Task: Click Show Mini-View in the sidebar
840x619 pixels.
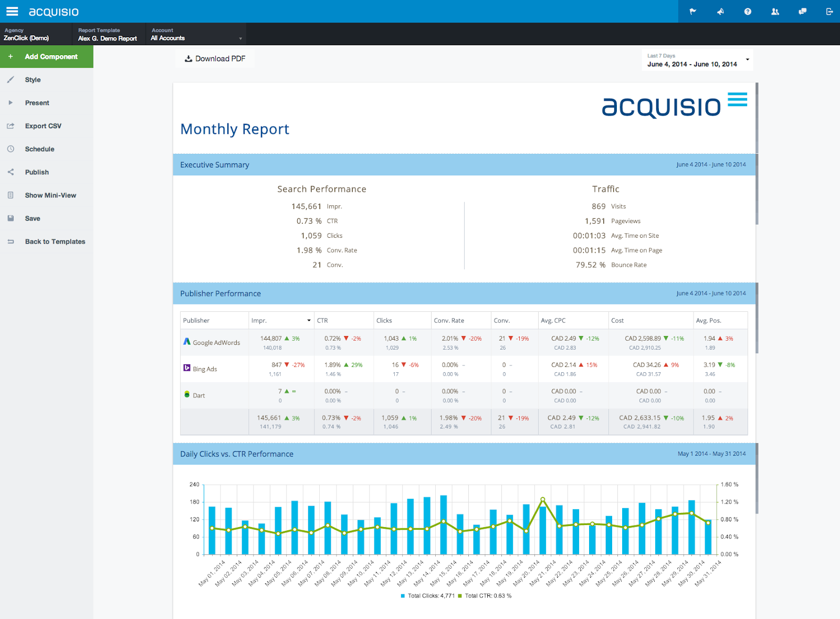Action: point(50,195)
